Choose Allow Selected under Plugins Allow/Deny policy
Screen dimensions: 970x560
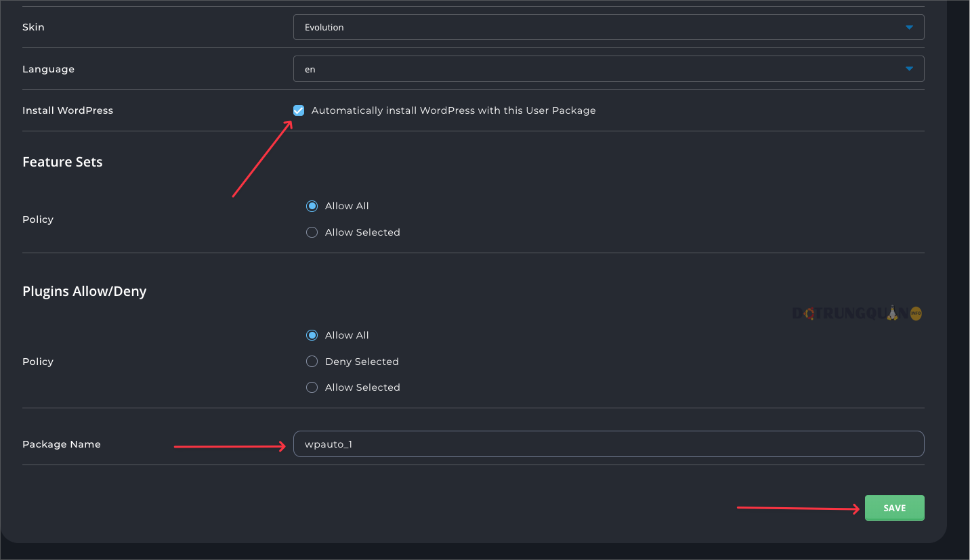click(x=312, y=387)
